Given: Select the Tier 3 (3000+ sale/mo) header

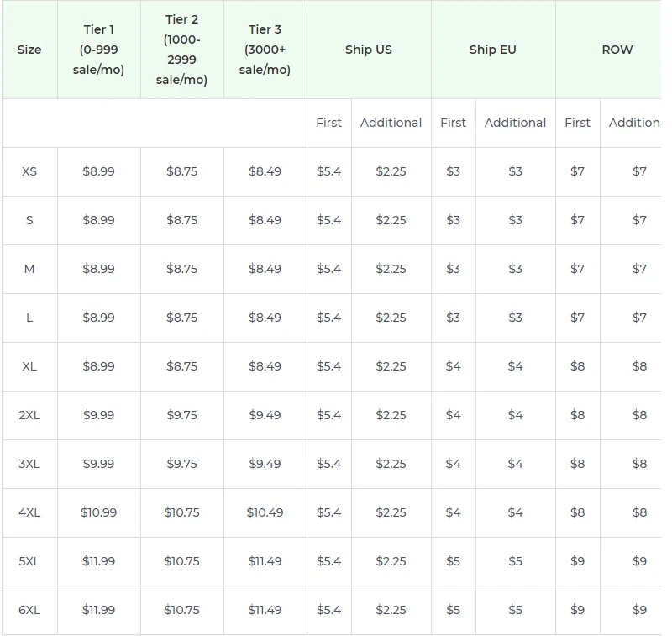Looking at the screenshot, I should click(266, 50).
